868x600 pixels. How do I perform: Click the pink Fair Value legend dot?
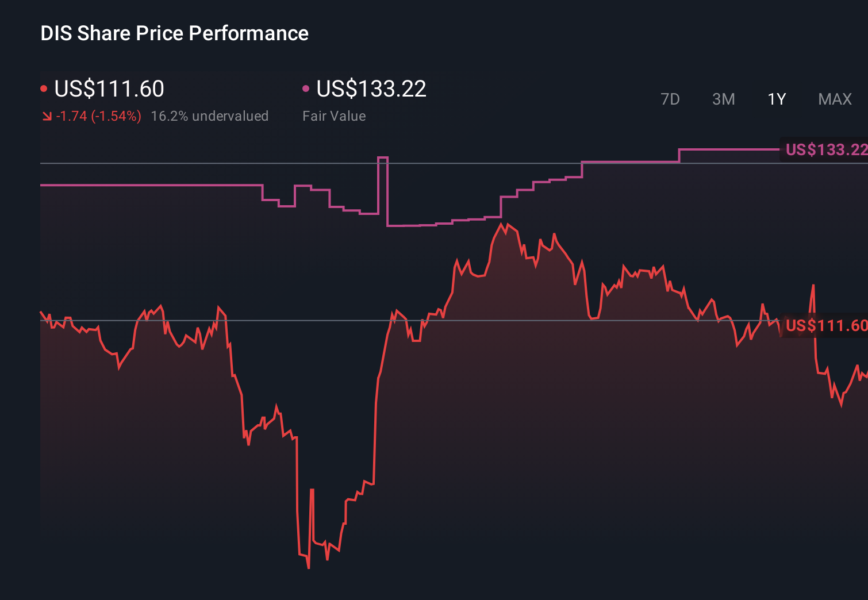coord(306,87)
